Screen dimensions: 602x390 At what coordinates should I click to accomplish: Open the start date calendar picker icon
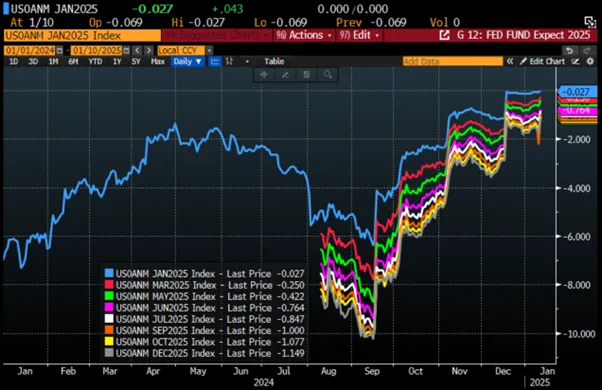pos(60,50)
